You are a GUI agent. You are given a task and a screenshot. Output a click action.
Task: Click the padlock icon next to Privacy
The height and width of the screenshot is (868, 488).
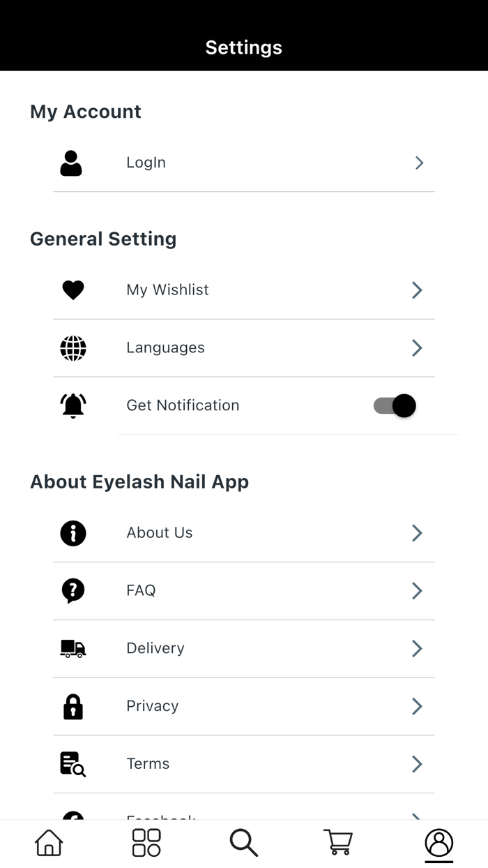(x=73, y=706)
